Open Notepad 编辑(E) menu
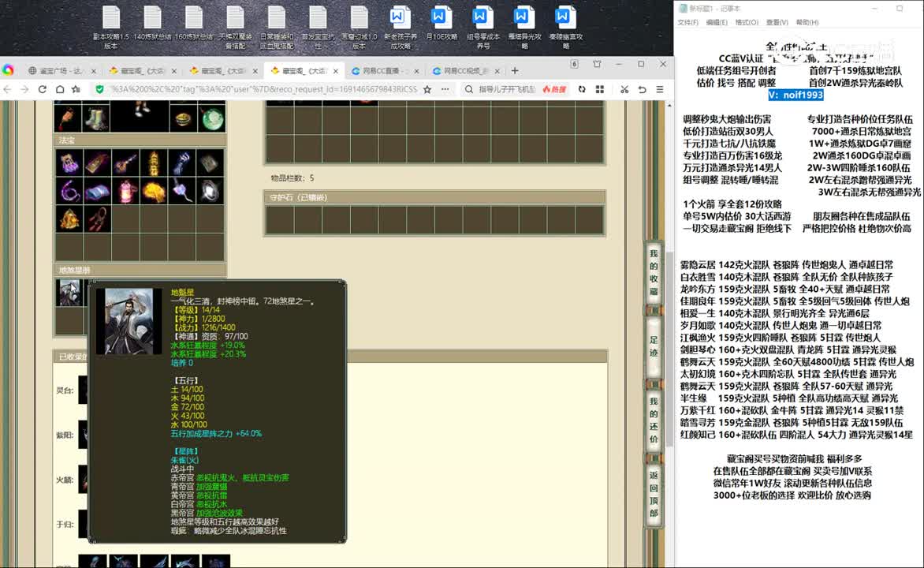Image resolution: width=924 pixels, height=568 pixels. 717,22
